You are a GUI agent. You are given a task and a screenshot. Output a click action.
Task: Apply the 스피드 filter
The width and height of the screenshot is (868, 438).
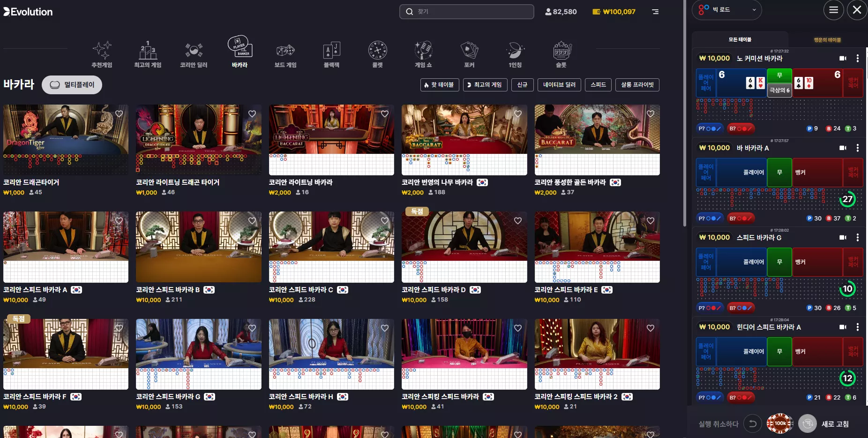[x=598, y=85]
